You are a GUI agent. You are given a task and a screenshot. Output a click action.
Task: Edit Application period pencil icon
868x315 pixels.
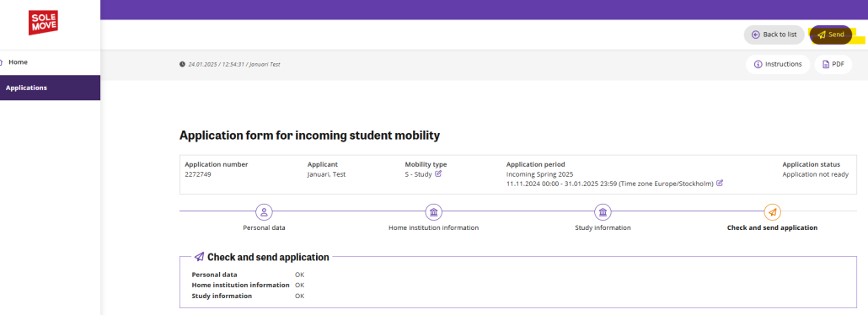tap(720, 184)
